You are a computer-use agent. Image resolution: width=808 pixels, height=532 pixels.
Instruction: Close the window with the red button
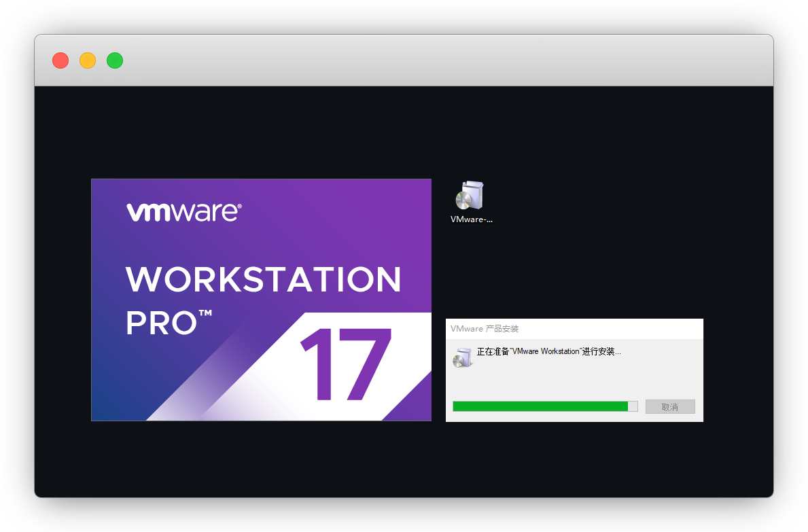60,60
